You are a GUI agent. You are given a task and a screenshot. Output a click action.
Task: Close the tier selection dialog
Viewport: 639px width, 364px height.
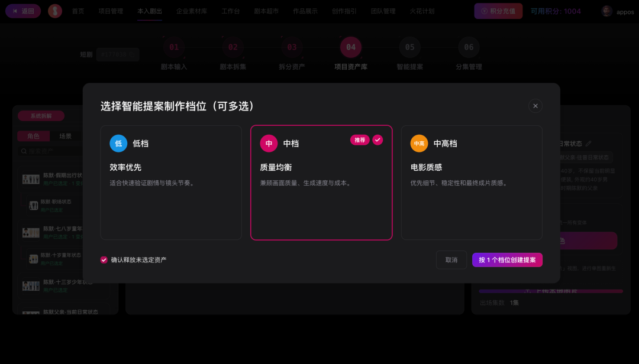[535, 106]
